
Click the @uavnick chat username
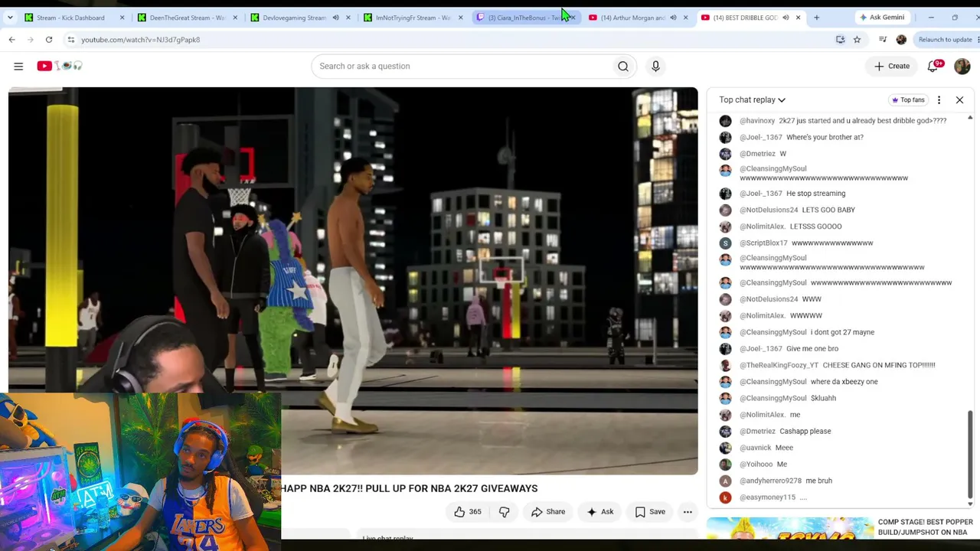click(755, 448)
